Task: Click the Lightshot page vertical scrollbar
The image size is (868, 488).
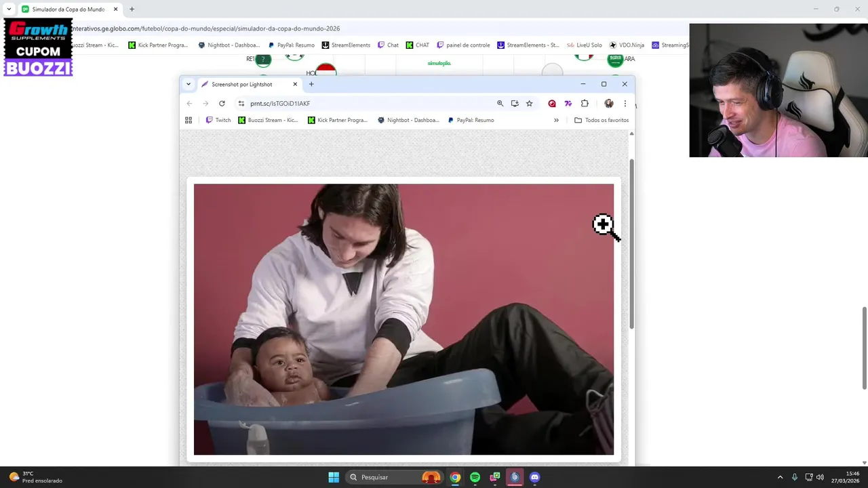Action: (631, 244)
